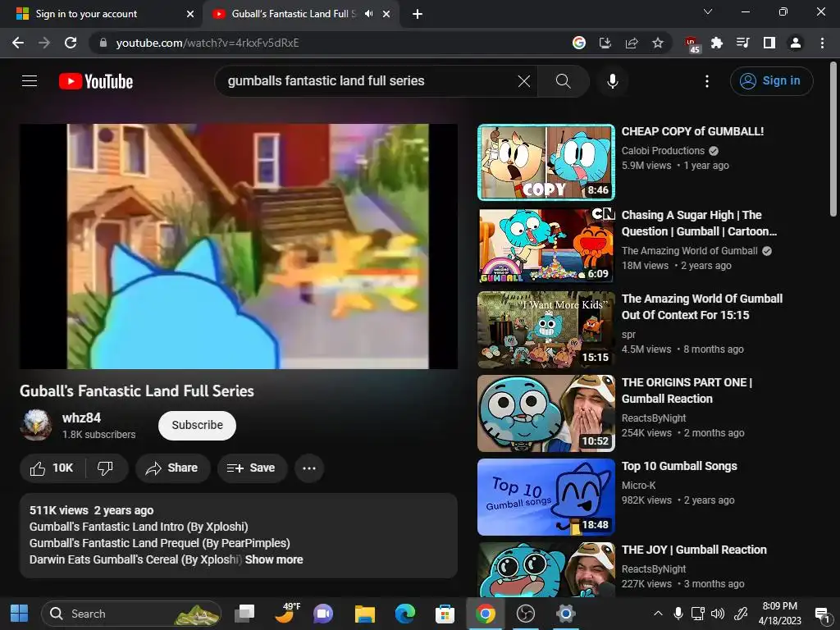840x630 pixels.
Task: Click the install app icon in address bar
Action: tap(605, 43)
